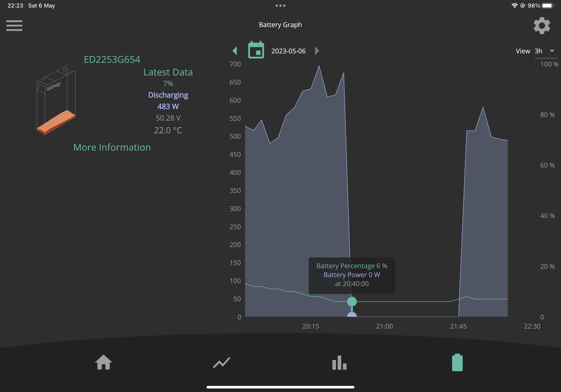The height and width of the screenshot is (392, 561).
Task: Switch to line graph tab
Action: [221, 362]
